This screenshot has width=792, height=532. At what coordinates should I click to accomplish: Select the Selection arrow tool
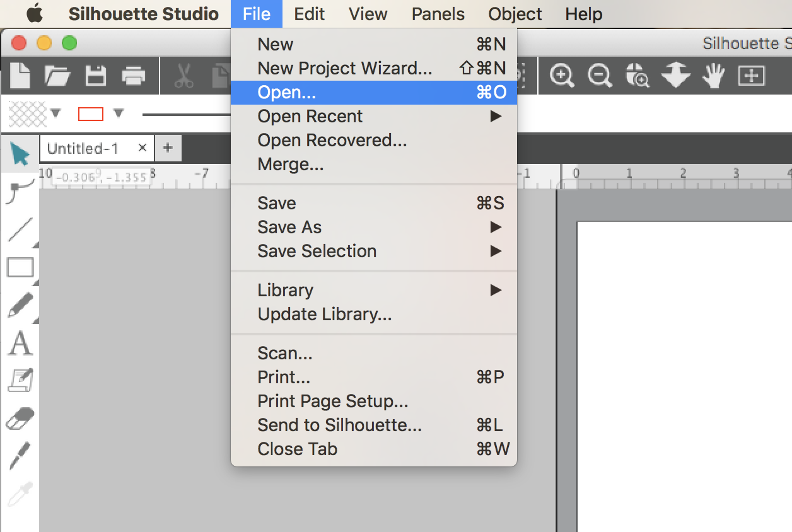point(19,154)
